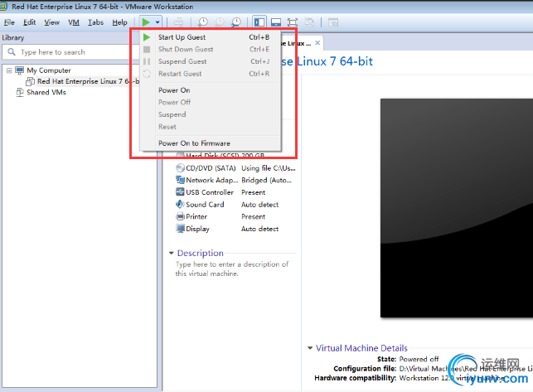
Task: Select Suspend from the power menu
Action: [211, 114]
